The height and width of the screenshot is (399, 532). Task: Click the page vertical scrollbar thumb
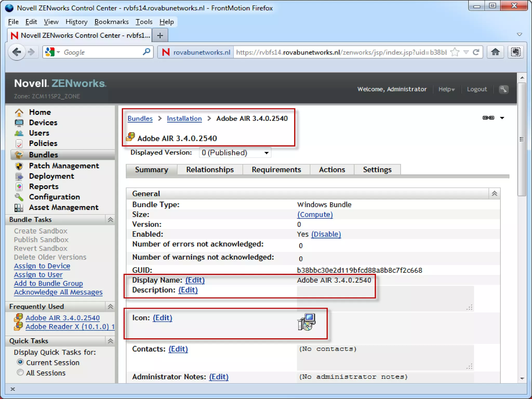pos(521,139)
